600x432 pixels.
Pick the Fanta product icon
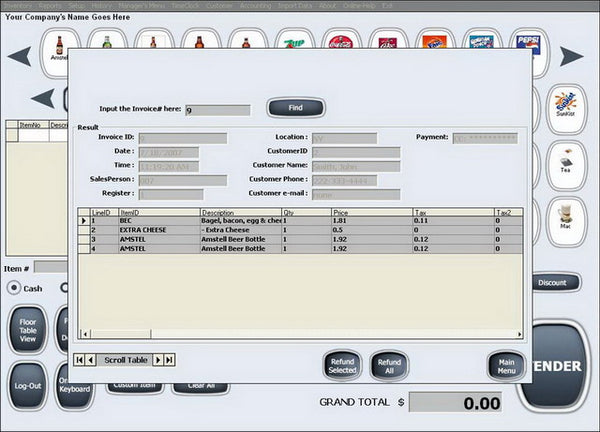pos(434,40)
